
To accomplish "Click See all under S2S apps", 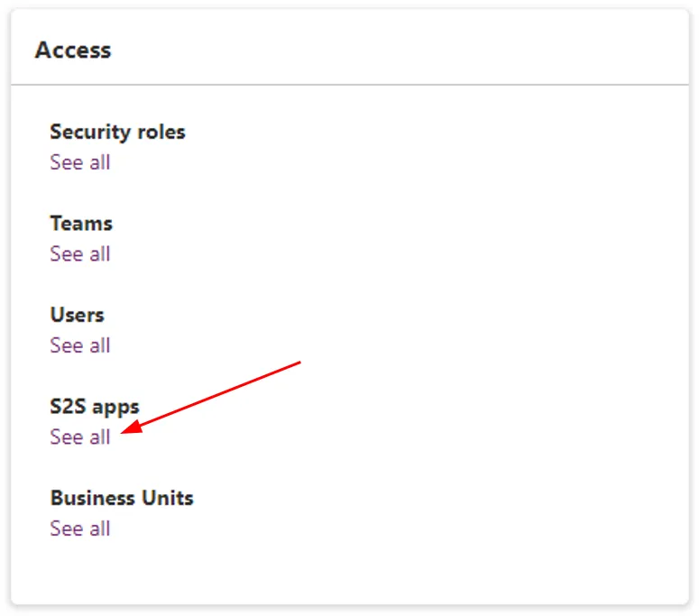I will click(79, 437).
